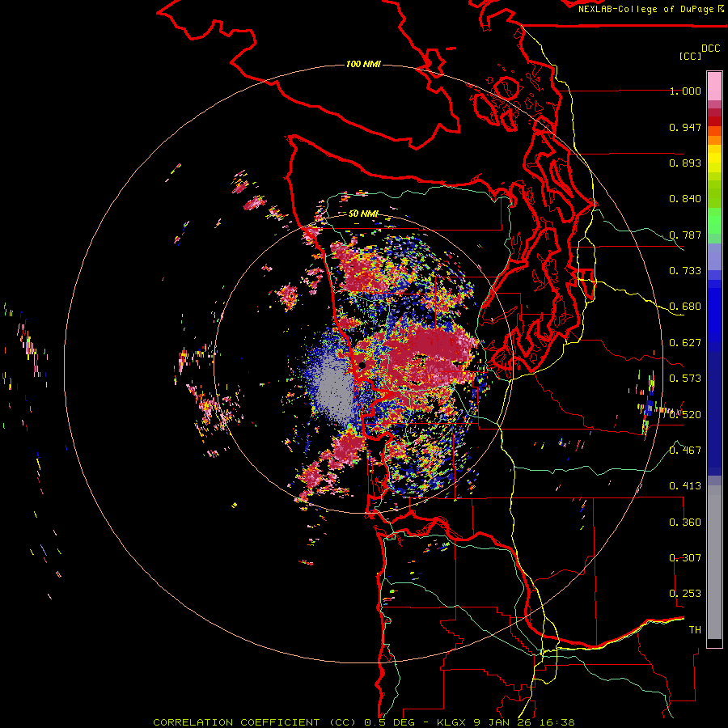Click the DCC label above the color bar
This screenshot has width=728, height=728.
(710, 49)
